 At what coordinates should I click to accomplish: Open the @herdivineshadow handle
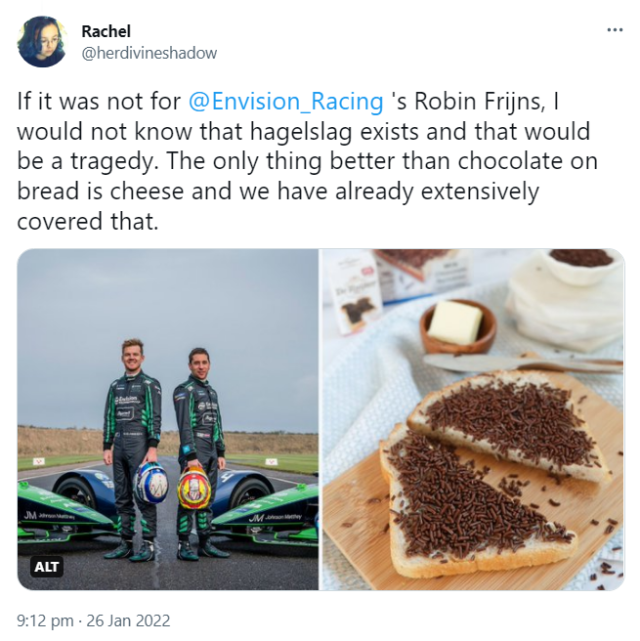pos(149,53)
